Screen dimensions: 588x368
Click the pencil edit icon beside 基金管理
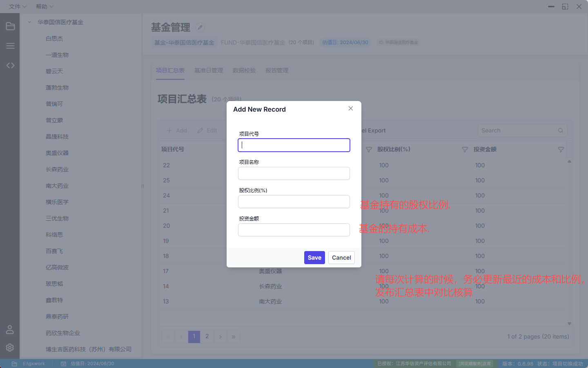[200, 27]
